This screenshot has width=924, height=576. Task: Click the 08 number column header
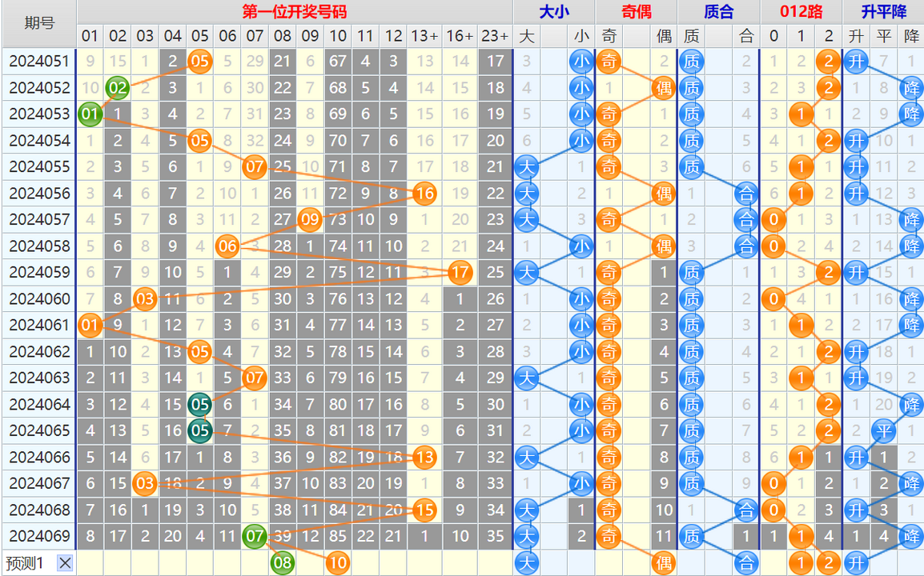pos(283,36)
